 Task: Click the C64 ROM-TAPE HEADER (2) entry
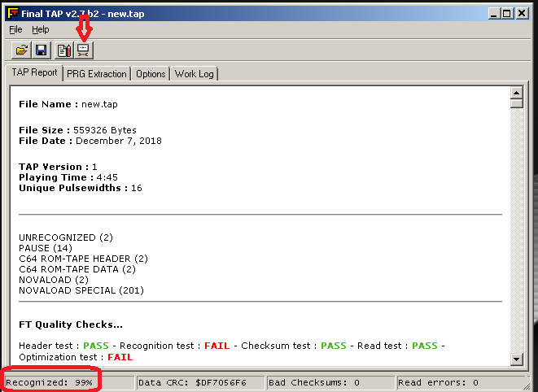click(x=83, y=259)
